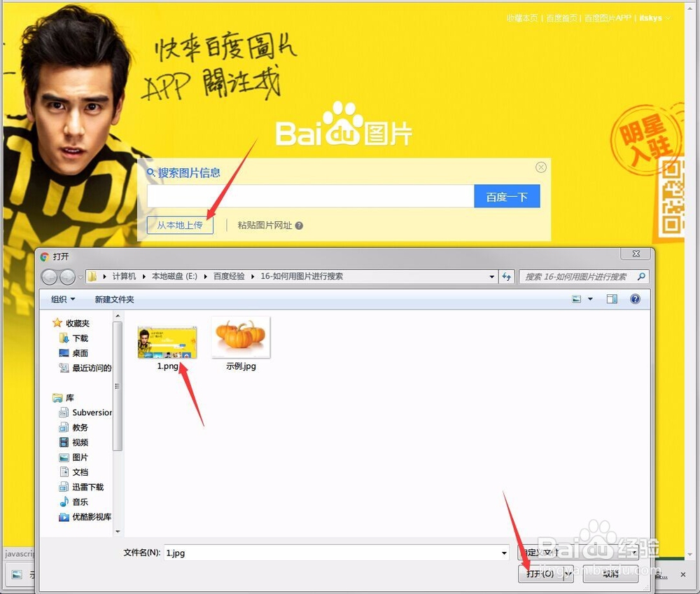Click the 打开(O) button
Viewport: 700px width, 594px height.
tap(540, 574)
